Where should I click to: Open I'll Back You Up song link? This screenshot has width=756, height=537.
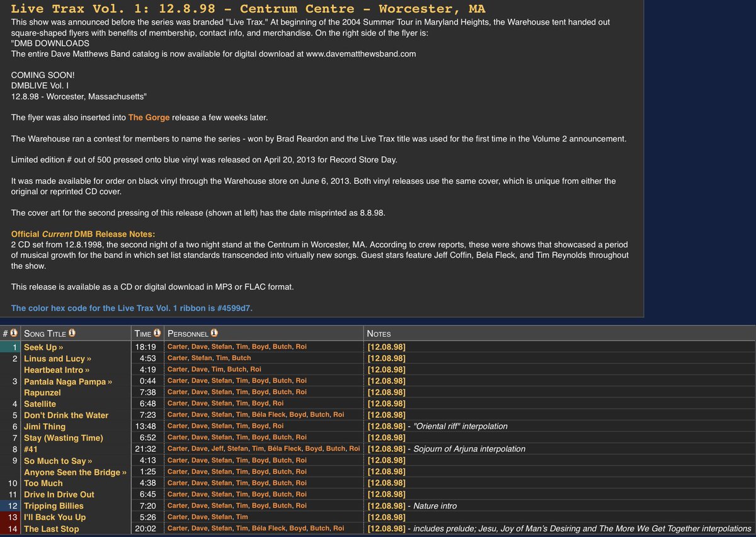55,517
